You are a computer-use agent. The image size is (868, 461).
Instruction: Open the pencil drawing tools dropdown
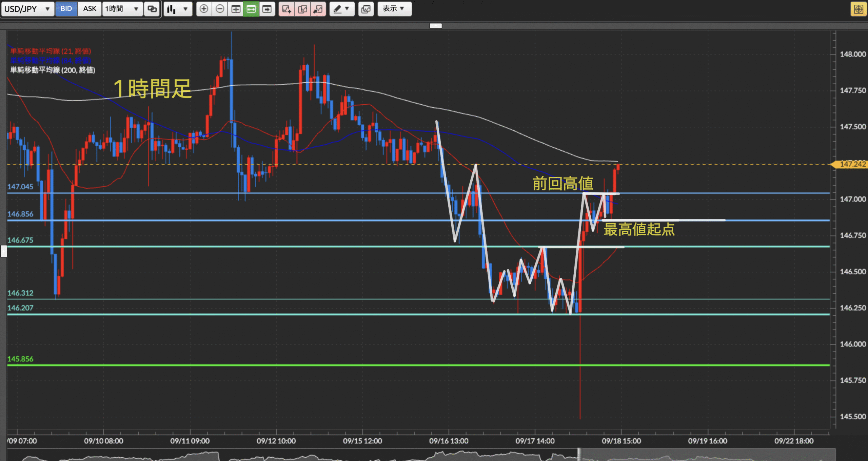(x=342, y=9)
